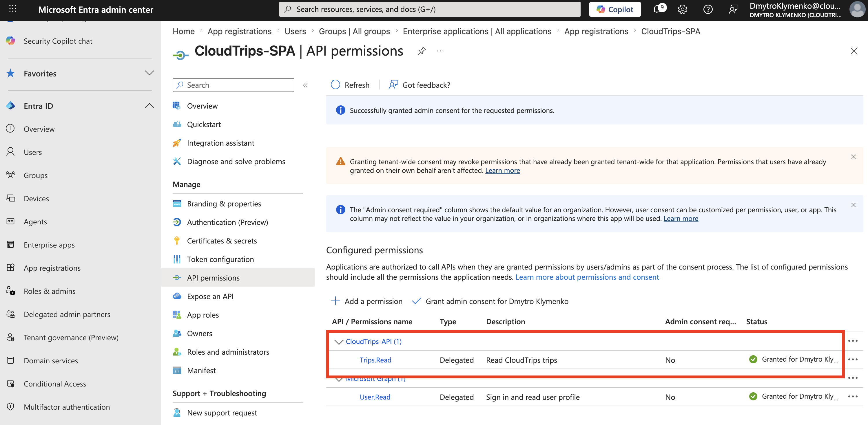Open ellipsis menu for Trips.Read row

coord(853,360)
